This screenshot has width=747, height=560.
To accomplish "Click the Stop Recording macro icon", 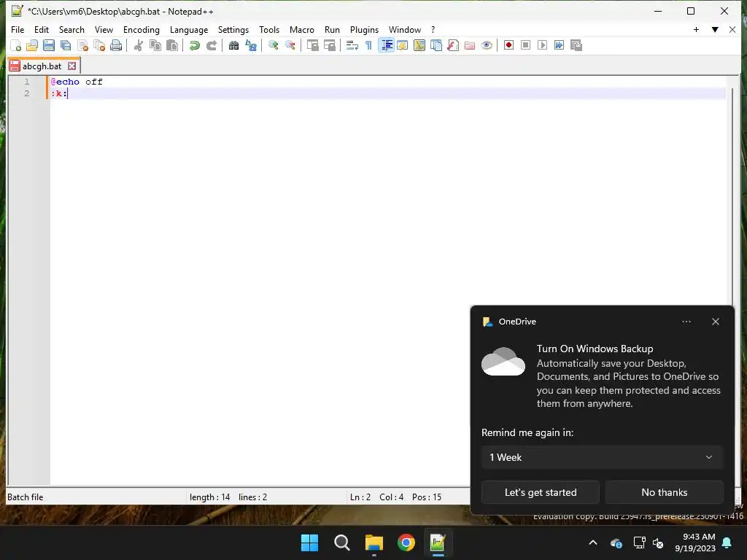I will [525, 45].
